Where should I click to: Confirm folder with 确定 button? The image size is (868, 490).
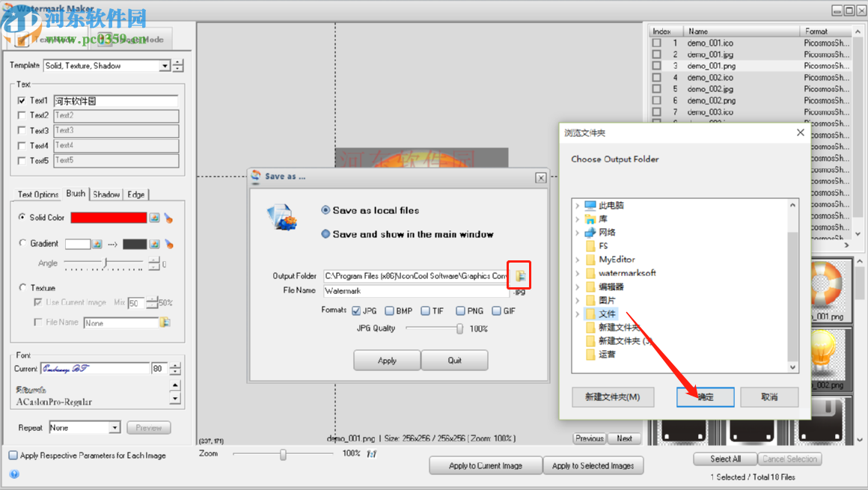pyautogui.click(x=705, y=397)
